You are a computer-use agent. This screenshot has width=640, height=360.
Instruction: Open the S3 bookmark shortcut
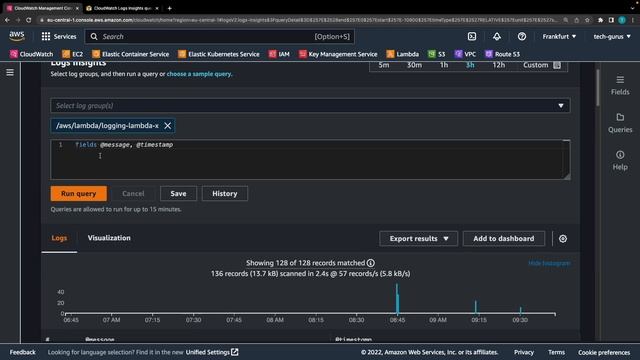[437, 54]
